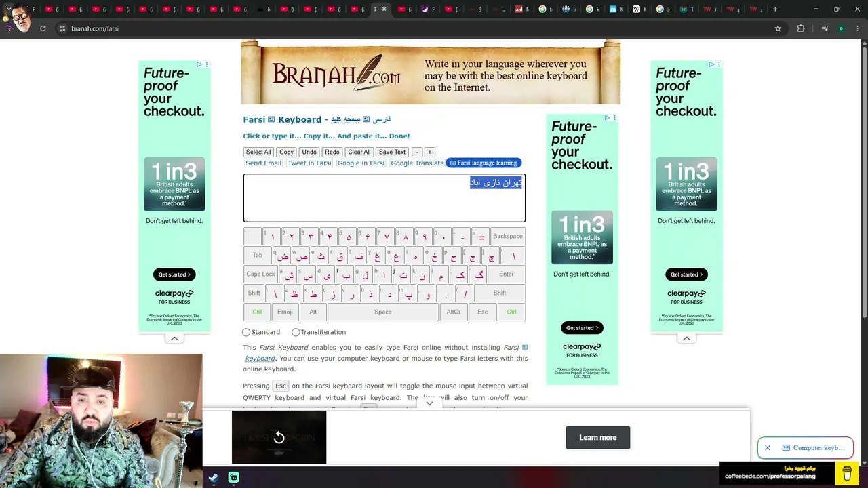
Task: Toggle AltGr key on virtual keyboard
Action: pyautogui.click(x=454, y=312)
